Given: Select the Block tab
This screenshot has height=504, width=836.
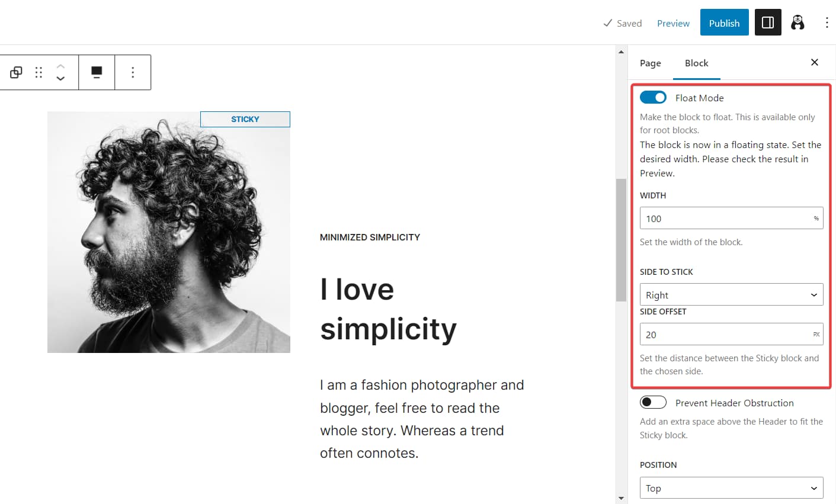Looking at the screenshot, I should click(x=696, y=63).
